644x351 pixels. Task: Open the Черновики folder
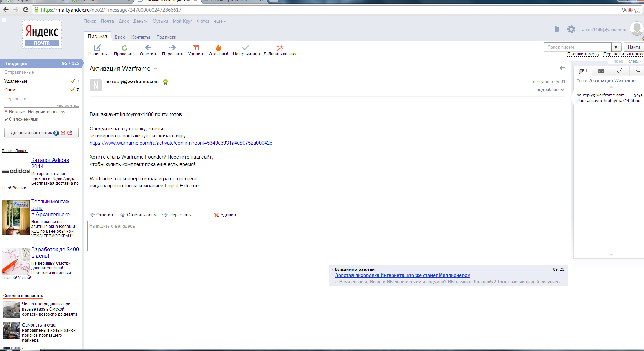click(15, 99)
